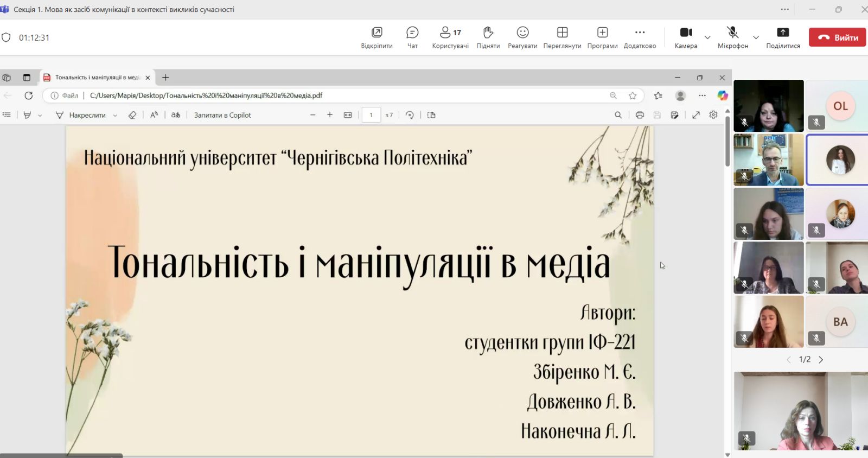Screen dimensions: 868x458
Task: Click Запитати в Copilot button
Action: [x=222, y=115]
